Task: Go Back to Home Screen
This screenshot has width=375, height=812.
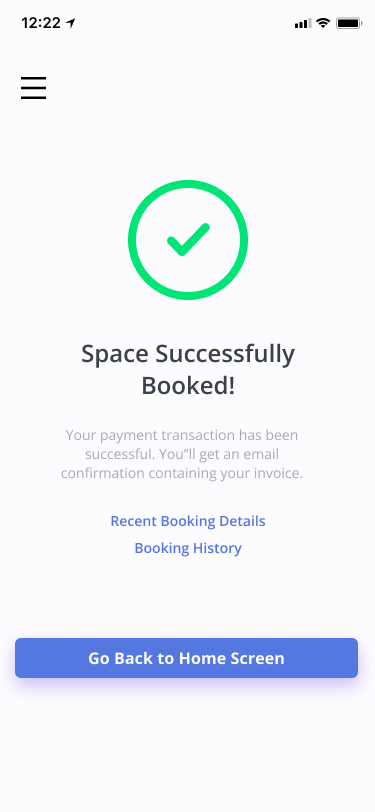Action: (186, 658)
